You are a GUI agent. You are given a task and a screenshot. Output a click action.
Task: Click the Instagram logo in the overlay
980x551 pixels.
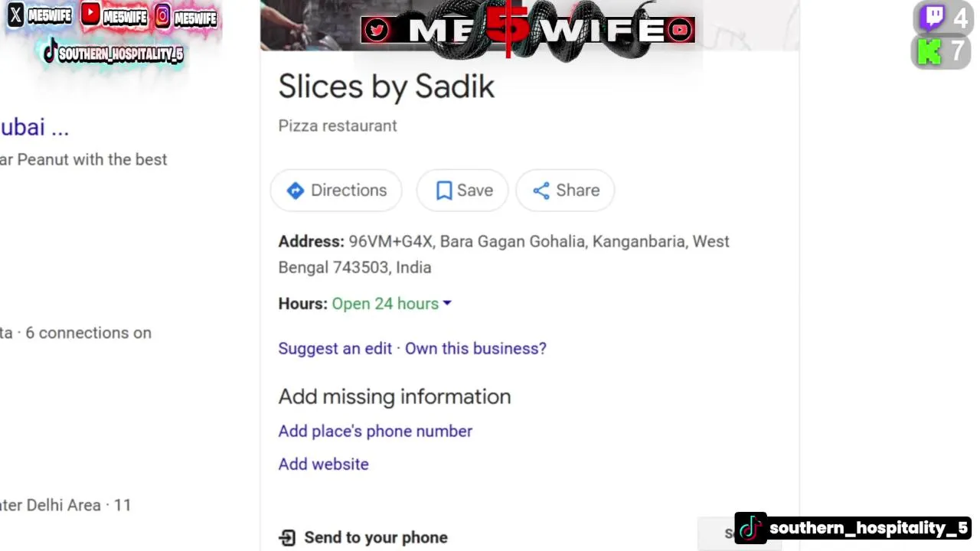click(x=162, y=15)
